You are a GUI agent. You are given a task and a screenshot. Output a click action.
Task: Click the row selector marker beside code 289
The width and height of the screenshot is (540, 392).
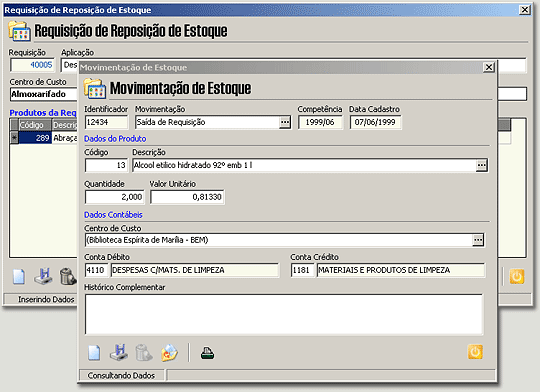tap(14, 138)
